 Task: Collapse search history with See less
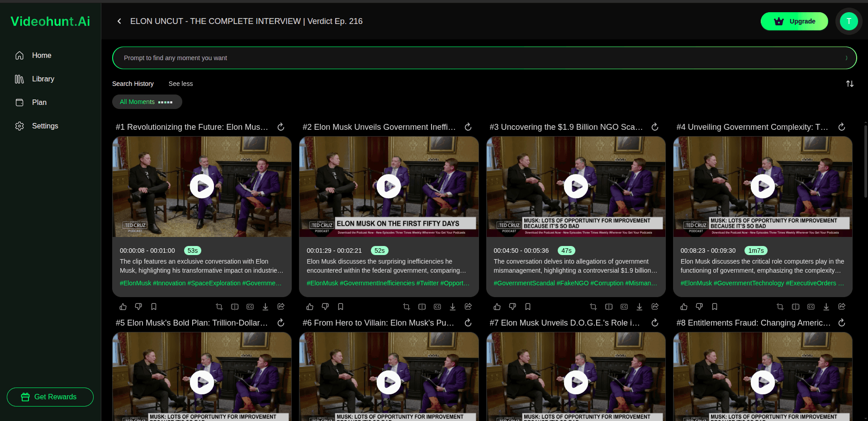pyautogui.click(x=180, y=84)
